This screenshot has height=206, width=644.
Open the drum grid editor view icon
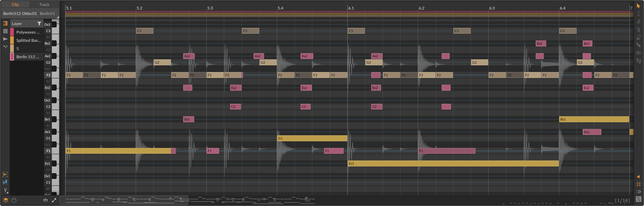(5, 31)
